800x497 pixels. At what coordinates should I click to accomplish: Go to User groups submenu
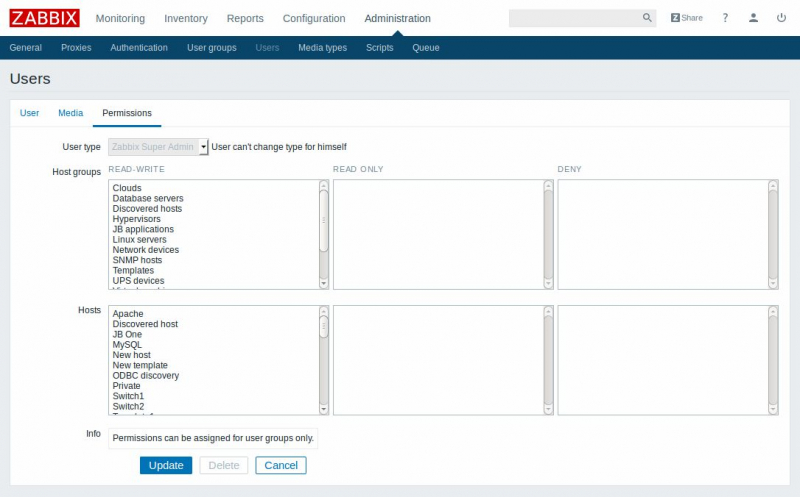(x=211, y=48)
